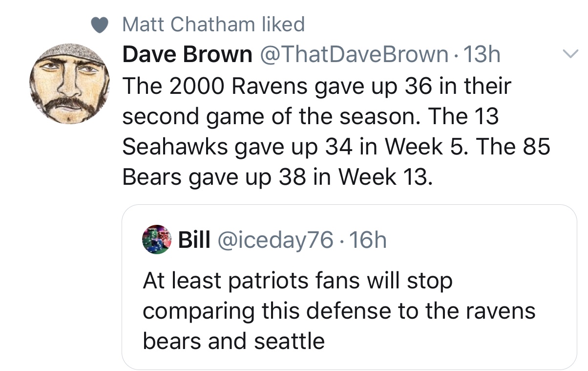Click the 13h tweet timestamp
The width and height of the screenshot is (588, 371).
[481, 55]
